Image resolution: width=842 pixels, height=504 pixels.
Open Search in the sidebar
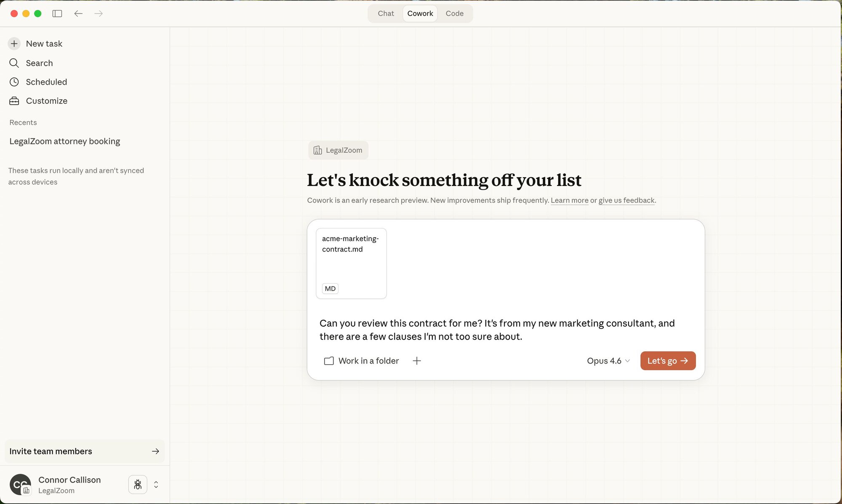coord(39,63)
